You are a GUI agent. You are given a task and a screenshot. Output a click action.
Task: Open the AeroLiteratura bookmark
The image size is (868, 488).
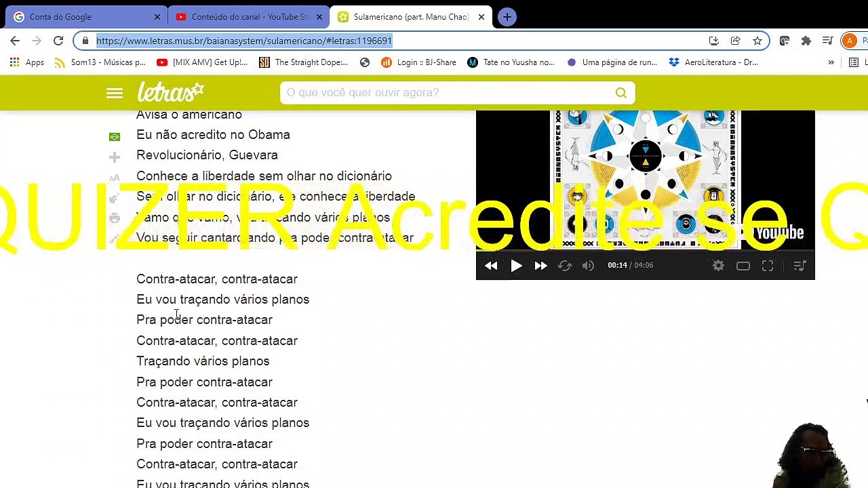(x=713, y=62)
